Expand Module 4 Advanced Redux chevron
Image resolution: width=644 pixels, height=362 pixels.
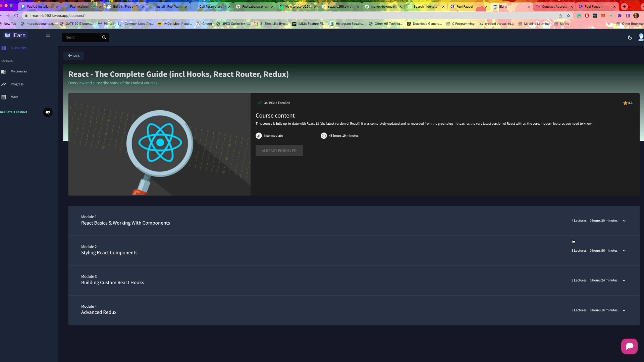tap(624, 310)
